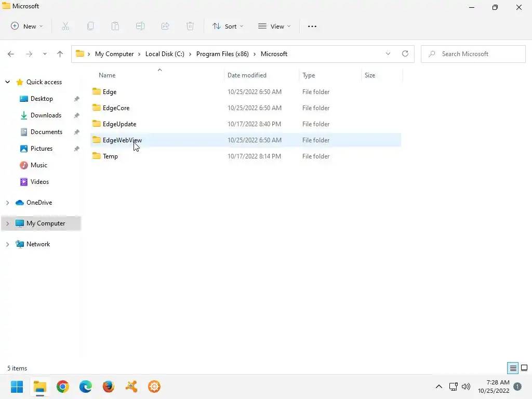Viewport: 532px width, 399px height.
Task: Click the Search Microsoft box
Action: 473,54
